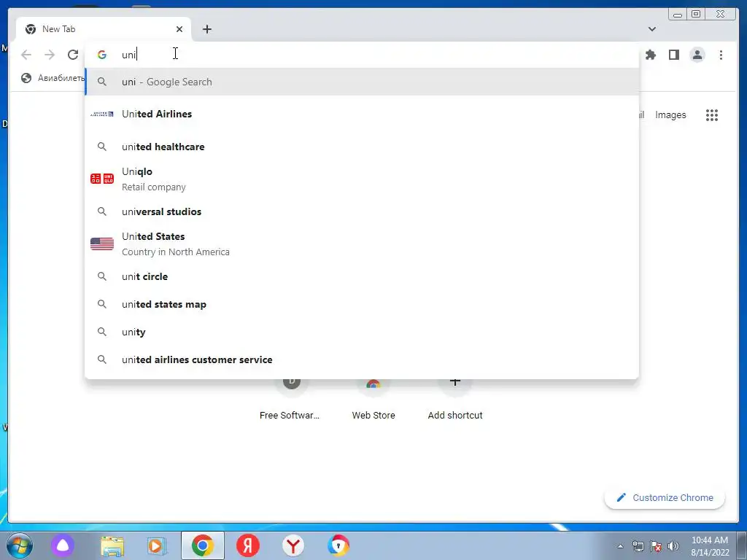
Task: Select the New Tab tab
Action: coord(104,29)
